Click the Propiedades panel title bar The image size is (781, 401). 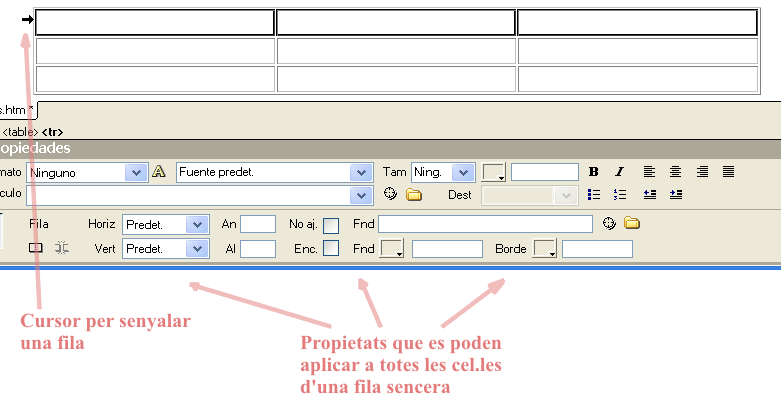coord(390,148)
